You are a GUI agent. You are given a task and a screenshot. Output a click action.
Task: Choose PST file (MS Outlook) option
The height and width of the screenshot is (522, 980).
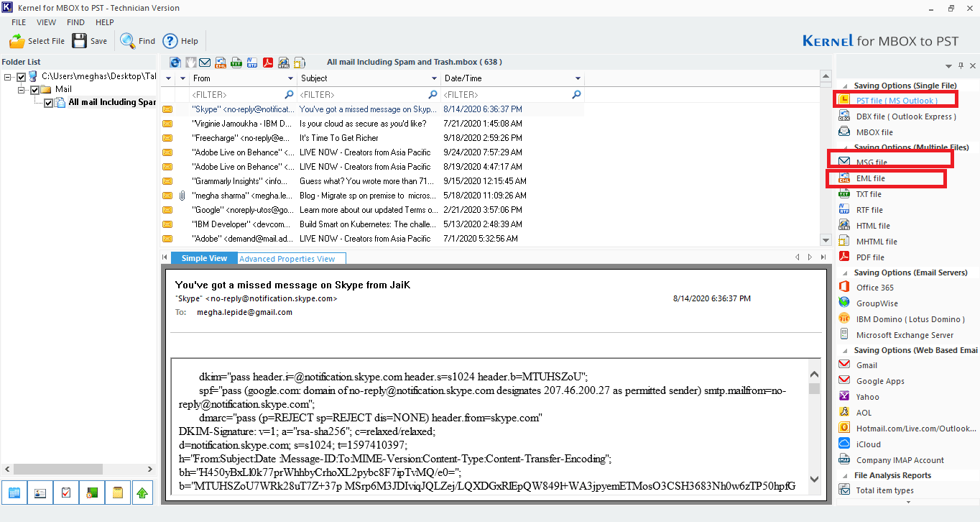coord(895,101)
